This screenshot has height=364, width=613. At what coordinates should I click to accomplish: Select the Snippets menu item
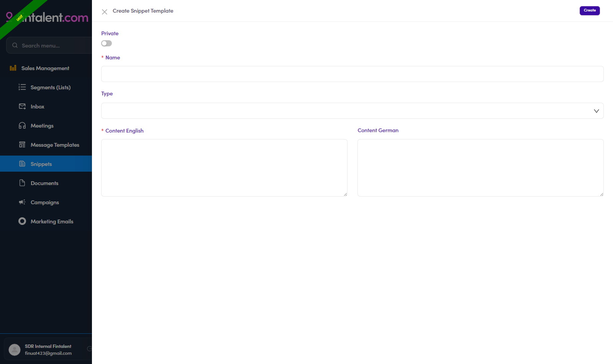(46, 164)
